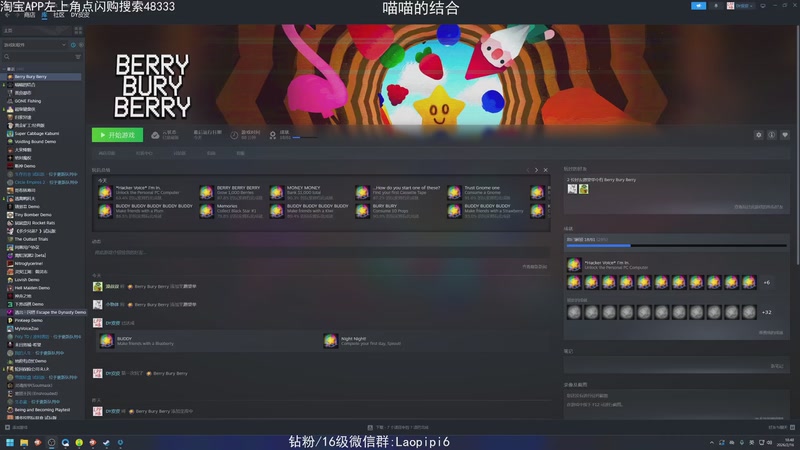Add game to favorites heart icon
This screenshot has width=800, height=450.
785,135
